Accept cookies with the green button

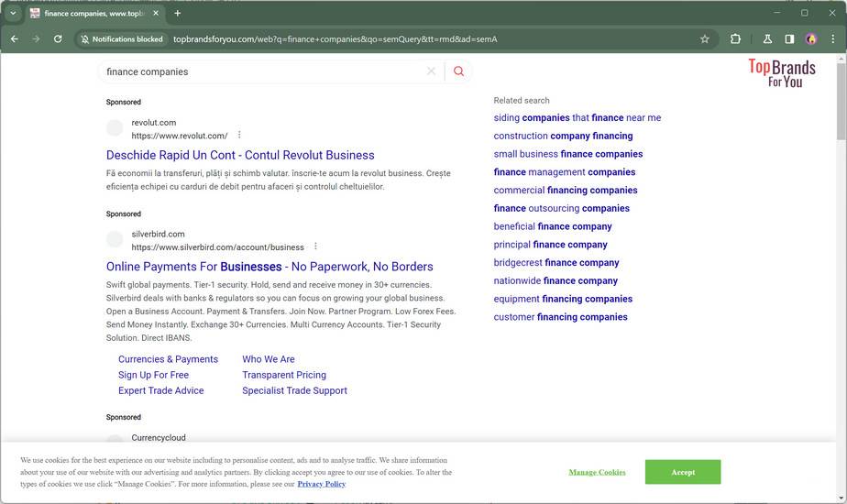[682, 472]
